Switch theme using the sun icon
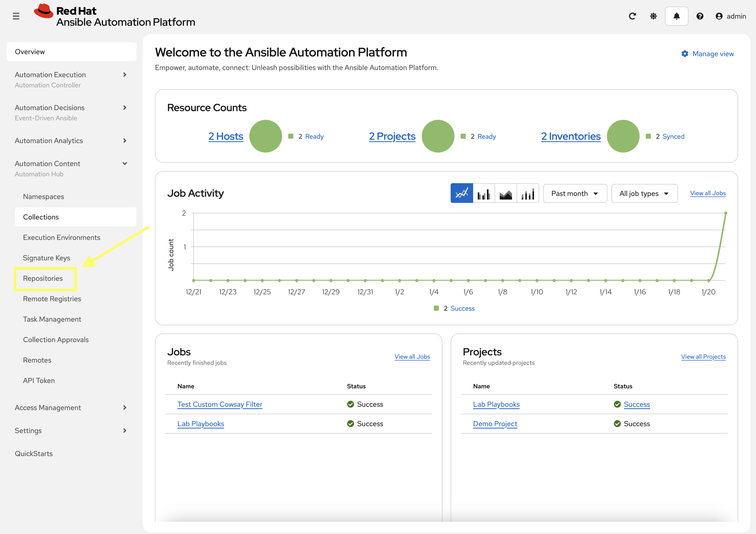756x534 pixels. [653, 16]
